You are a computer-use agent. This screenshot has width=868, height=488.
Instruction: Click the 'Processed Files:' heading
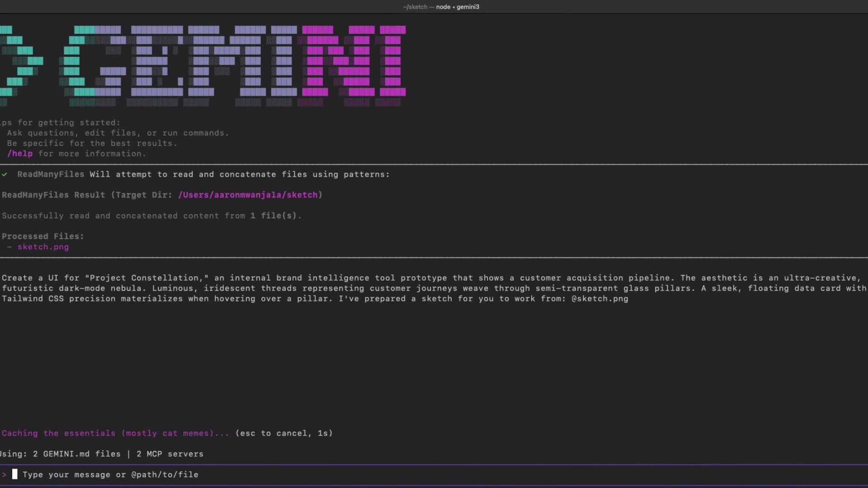pyautogui.click(x=43, y=236)
